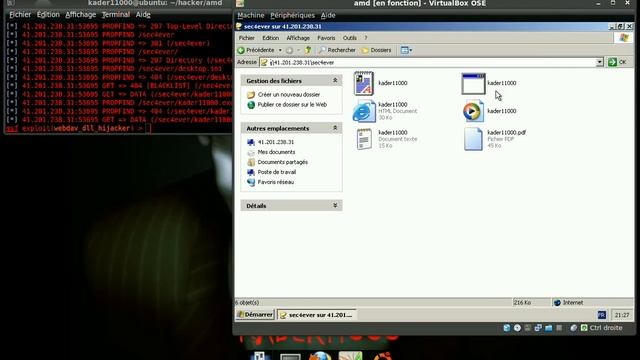Open Edition menu in terminal window
Viewport: 640px width, 360px height.
pos(48,15)
